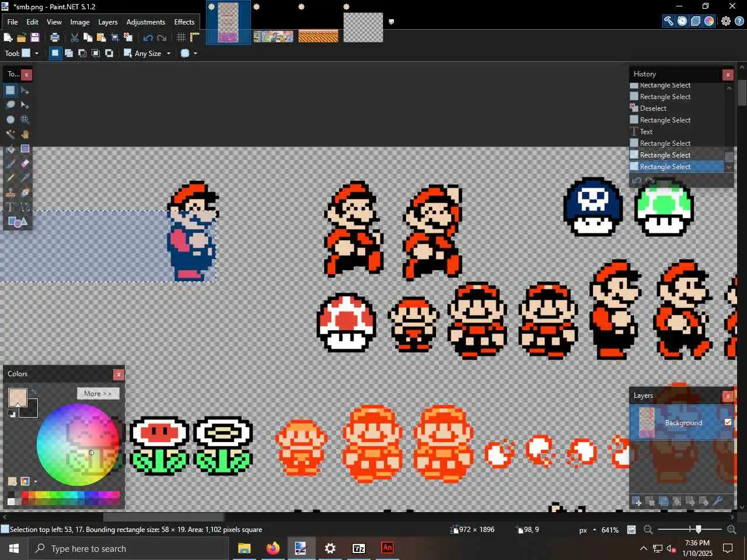This screenshot has width=747, height=560.
Task: Select the Magic Wand tool
Action: click(11, 134)
